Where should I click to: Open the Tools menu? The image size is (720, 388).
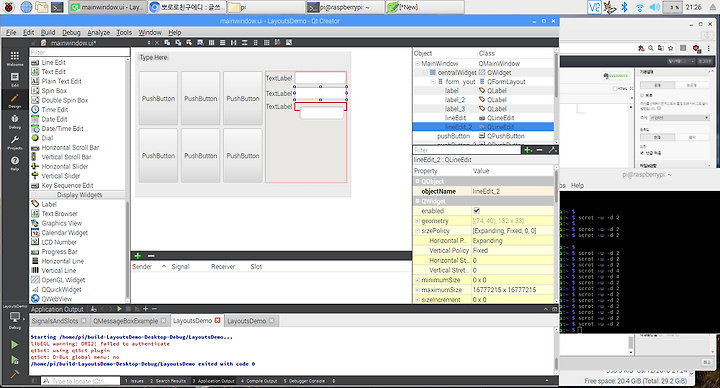point(124,32)
